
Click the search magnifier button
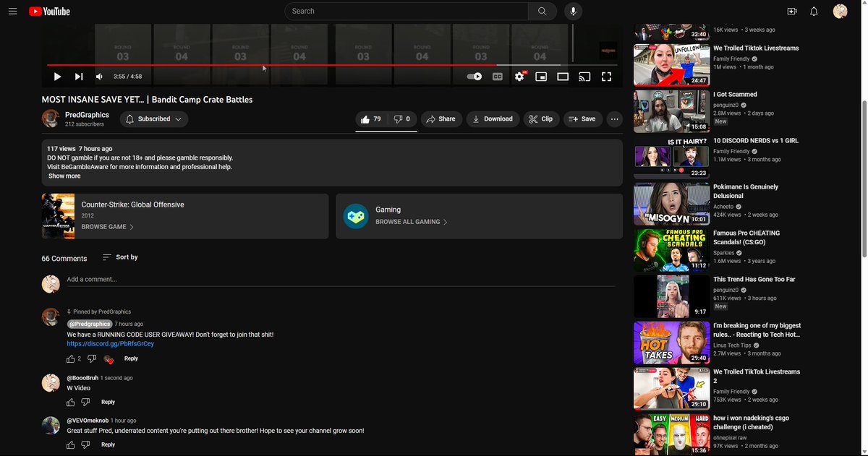[542, 12]
